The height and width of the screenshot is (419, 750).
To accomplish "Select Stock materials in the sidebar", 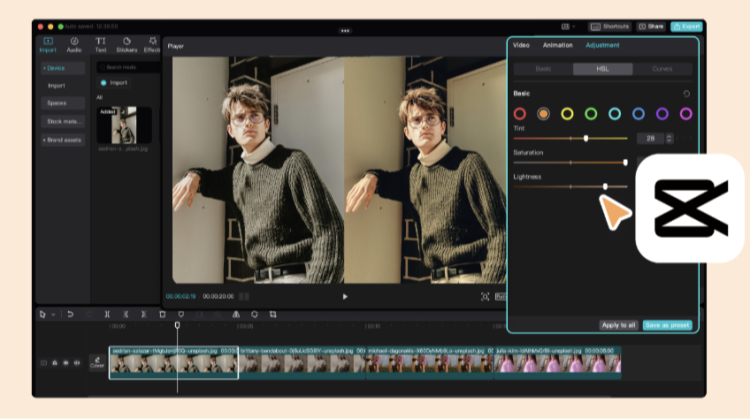I will pos(64,121).
